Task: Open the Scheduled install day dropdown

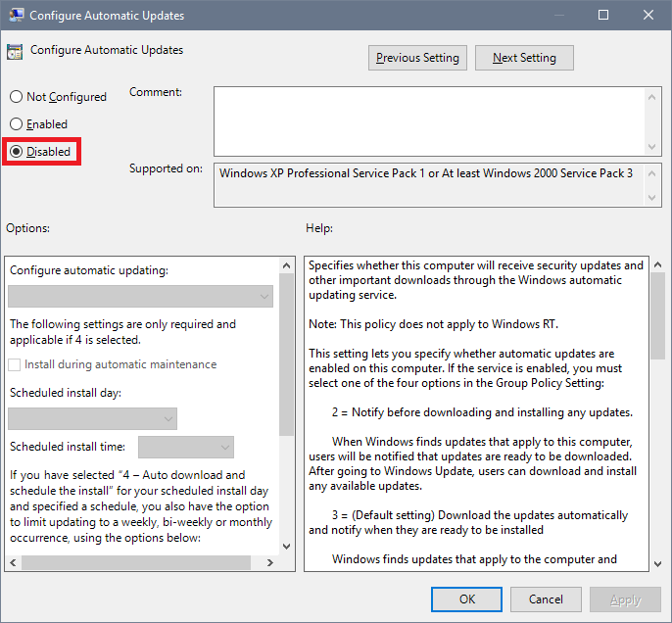Action: click(x=92, y=418)
